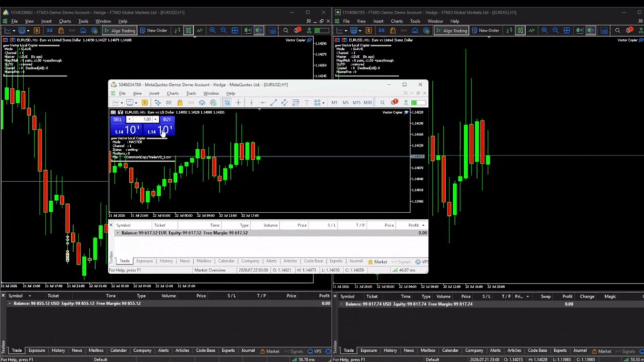
Task: Switch to M30 timeframe in MetaQuotes window
Action: click(368, 103)
